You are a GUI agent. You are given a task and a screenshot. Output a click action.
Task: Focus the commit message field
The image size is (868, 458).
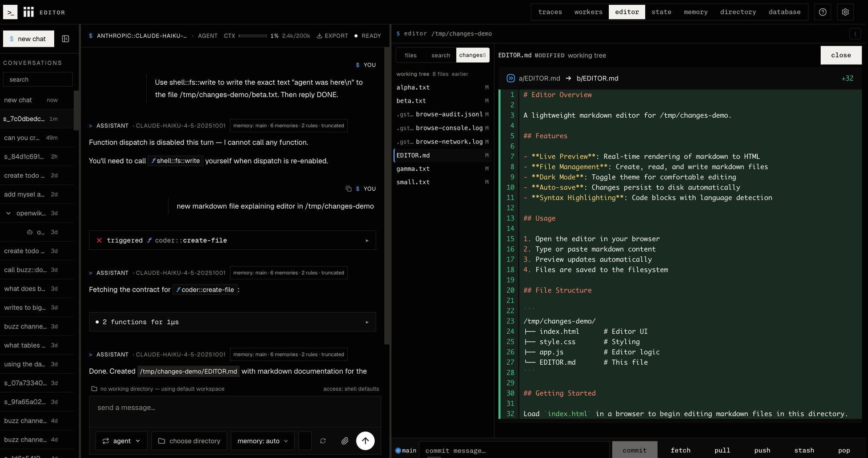click(514, 451)
